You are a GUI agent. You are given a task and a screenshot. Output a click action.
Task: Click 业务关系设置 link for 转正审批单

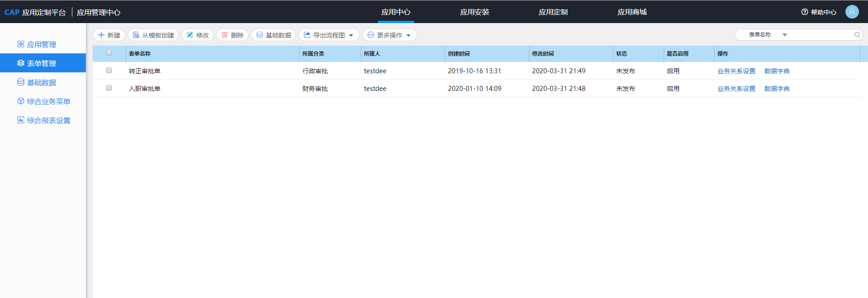click(736, 71)
